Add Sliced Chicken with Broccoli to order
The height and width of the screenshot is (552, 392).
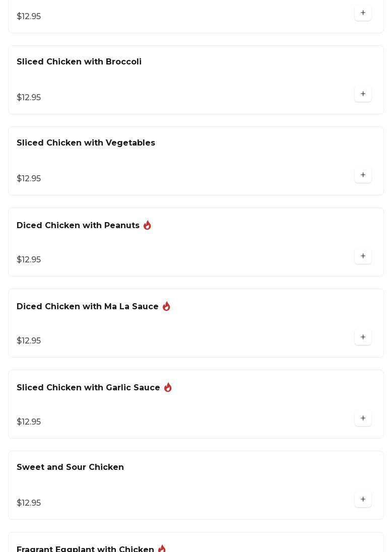(363, 94)
